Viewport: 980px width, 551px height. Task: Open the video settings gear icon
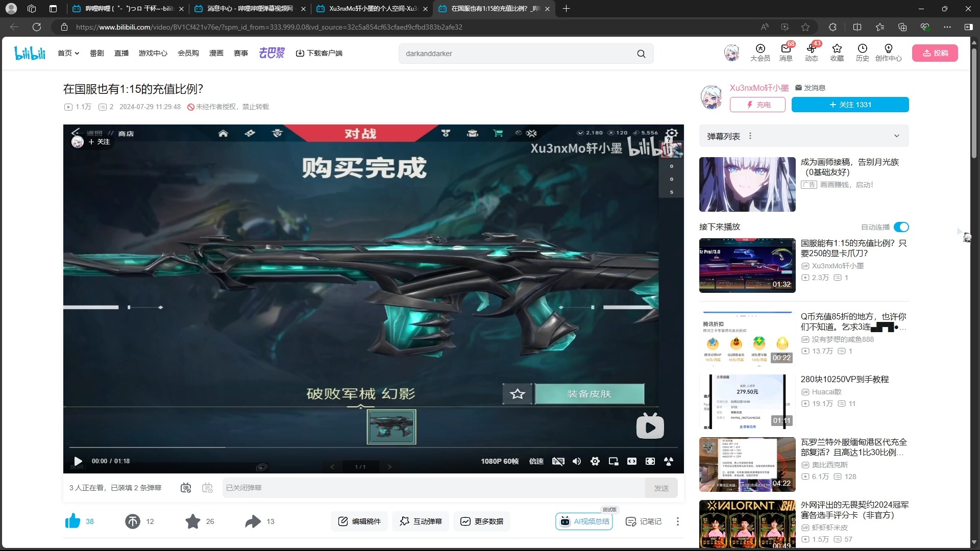pyautogui.click(x=595, y=461)
